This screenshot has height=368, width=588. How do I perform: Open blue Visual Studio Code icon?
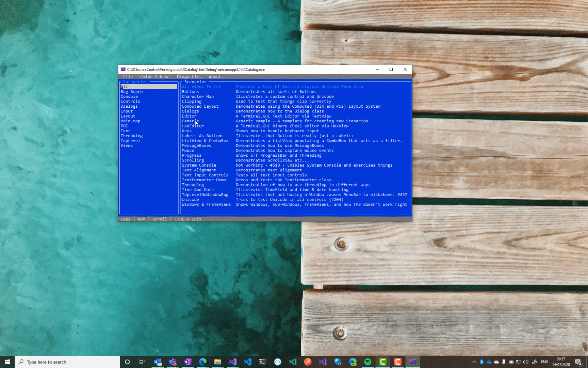[248, 362]
